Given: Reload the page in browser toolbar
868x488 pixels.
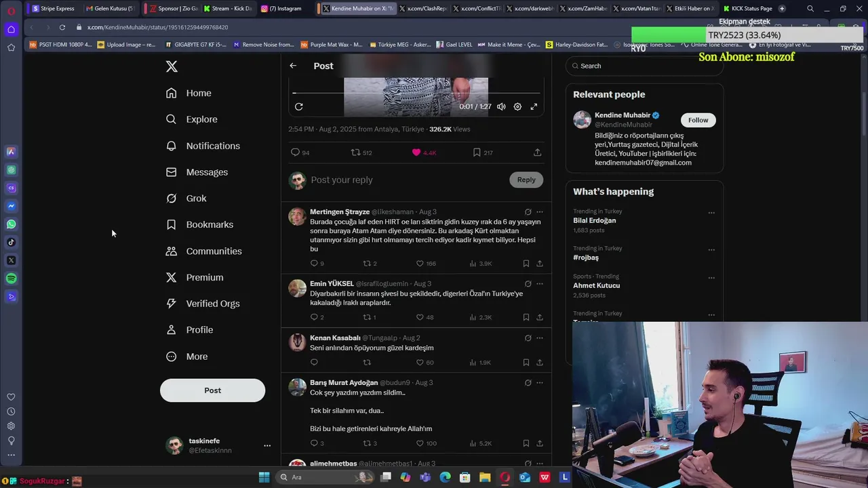Looking at the screenshot, I should point(62,27).
